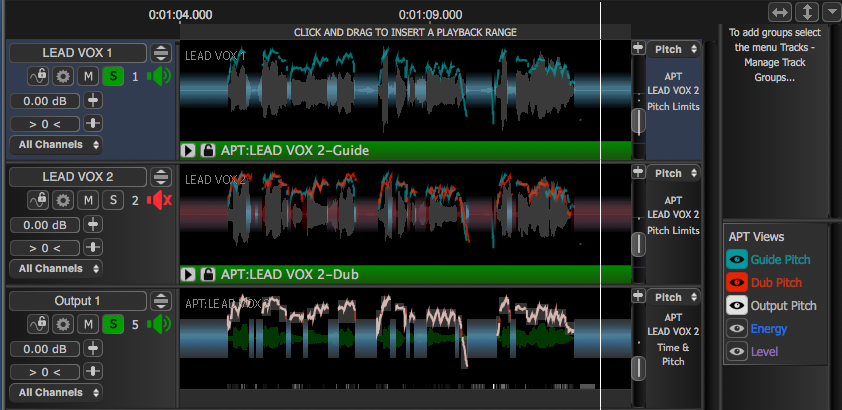Click the LEAD VOX 1 track name field
842x410 pixels.
tap(78, 53)
